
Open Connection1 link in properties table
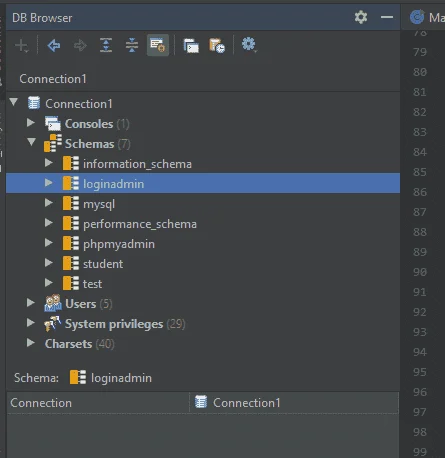[x=247, y=403]
